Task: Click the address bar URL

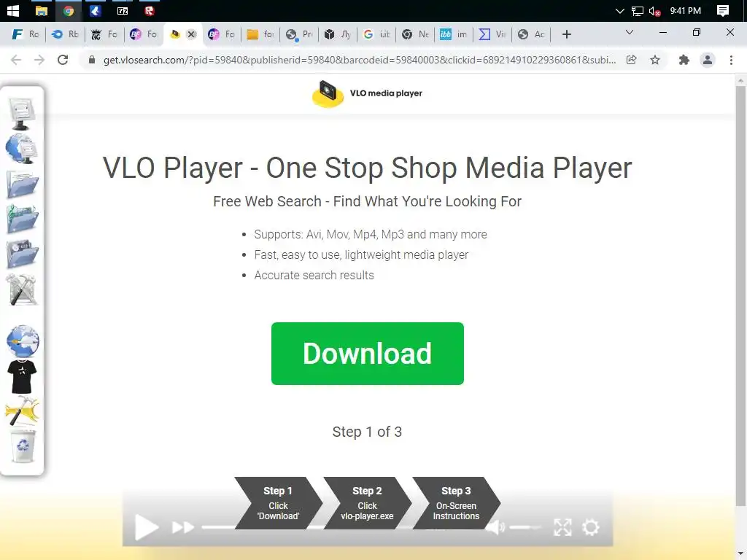Action: 360,60
